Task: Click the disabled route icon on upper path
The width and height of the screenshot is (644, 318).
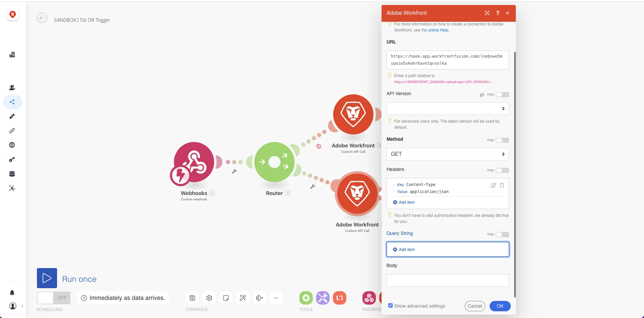Action: 319,146
